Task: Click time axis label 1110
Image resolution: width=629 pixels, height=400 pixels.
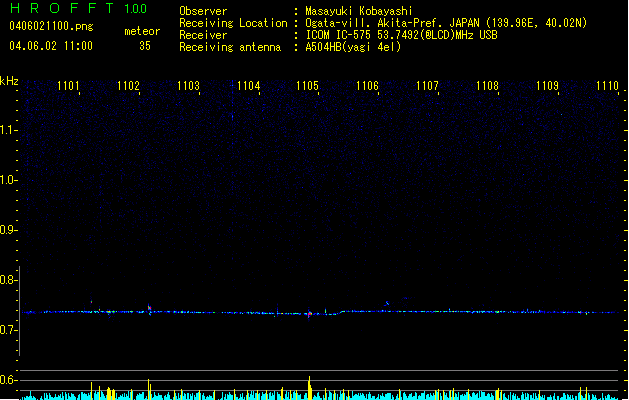Action: 607,86
